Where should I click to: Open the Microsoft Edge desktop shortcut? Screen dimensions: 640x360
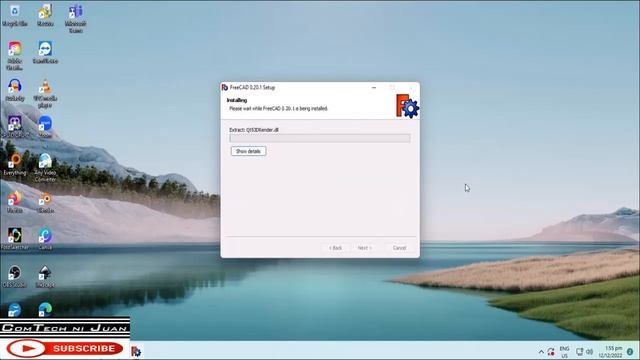(45, 310)
